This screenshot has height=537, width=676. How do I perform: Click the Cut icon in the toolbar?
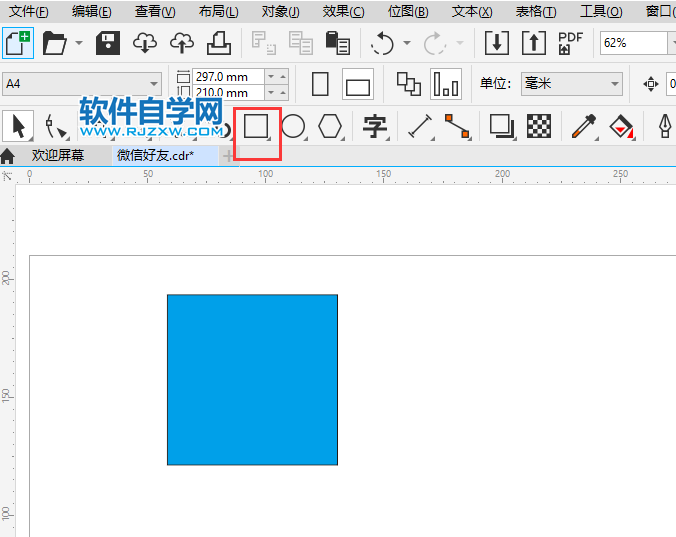click(264, 43)
